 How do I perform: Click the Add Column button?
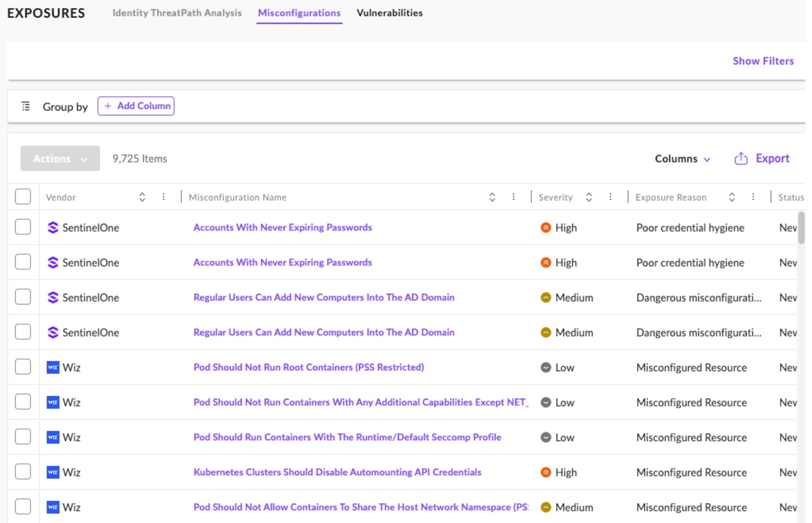pos(136,106)
